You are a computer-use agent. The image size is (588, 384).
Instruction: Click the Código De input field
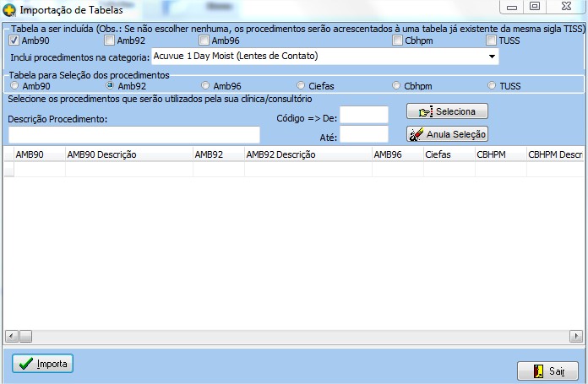pos(363,115)
